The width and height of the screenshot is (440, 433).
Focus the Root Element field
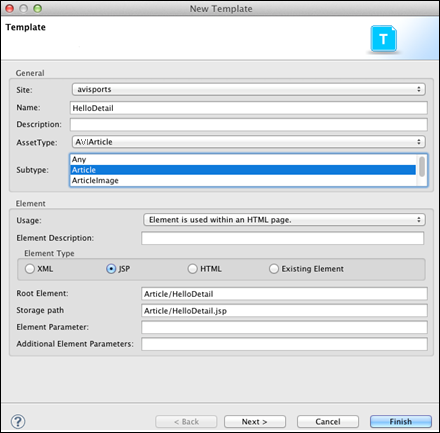[x=284, y=294]
